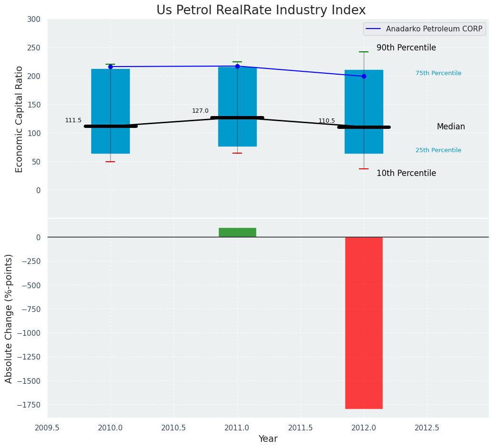Screen dimensions: 494x448
Task: Click the 25th Percentile annotation text
Action: [438, 150]
